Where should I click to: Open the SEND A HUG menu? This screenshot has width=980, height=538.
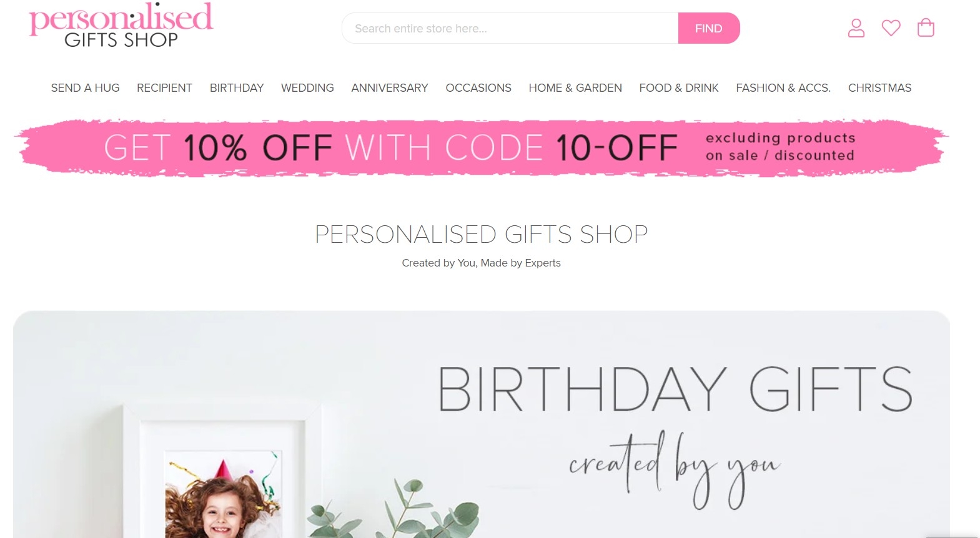tap(85, 88)
